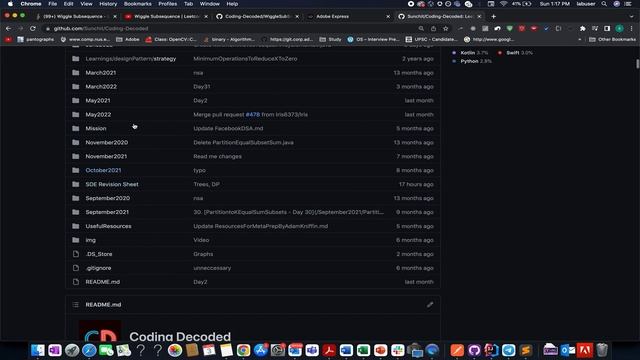Open the pantographs bookmark
Screen dimensions: 640x360
36,40
